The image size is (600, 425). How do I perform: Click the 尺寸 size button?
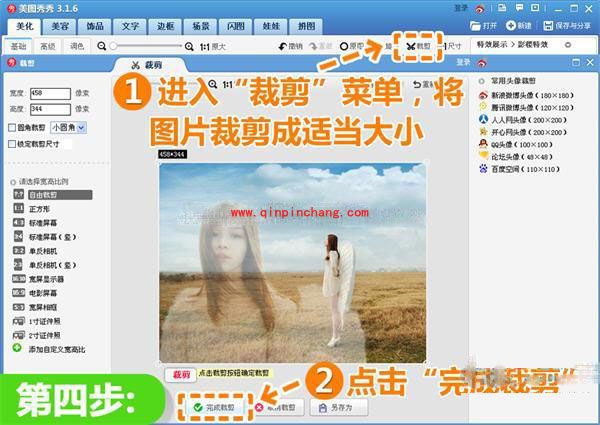pyautogui.click(x=453, y=46)
